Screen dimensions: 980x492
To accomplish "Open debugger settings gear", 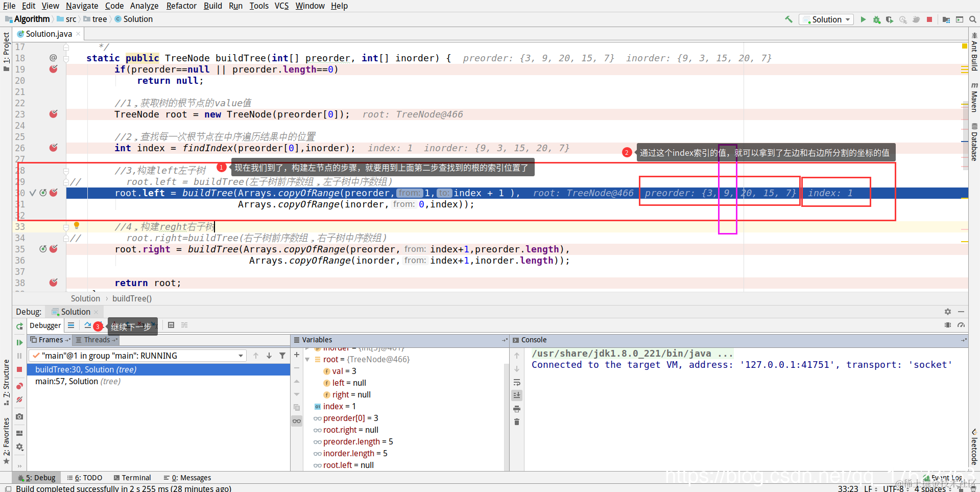I will tap(19, 447).
